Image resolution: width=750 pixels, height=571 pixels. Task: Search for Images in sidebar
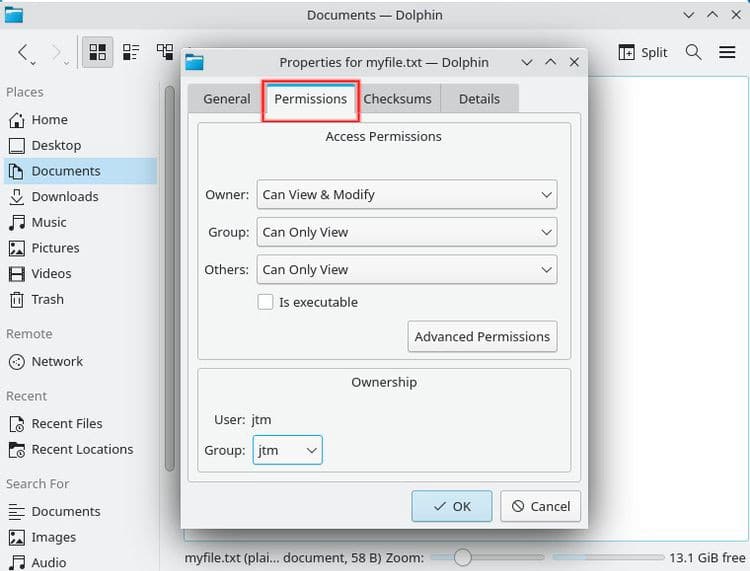click(x=80, y=538)
